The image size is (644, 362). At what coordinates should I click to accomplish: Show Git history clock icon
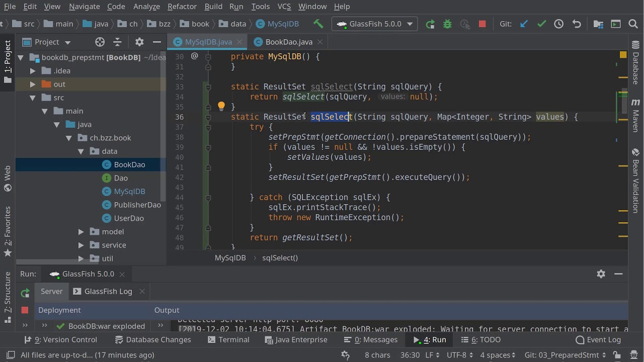(558, 24)
